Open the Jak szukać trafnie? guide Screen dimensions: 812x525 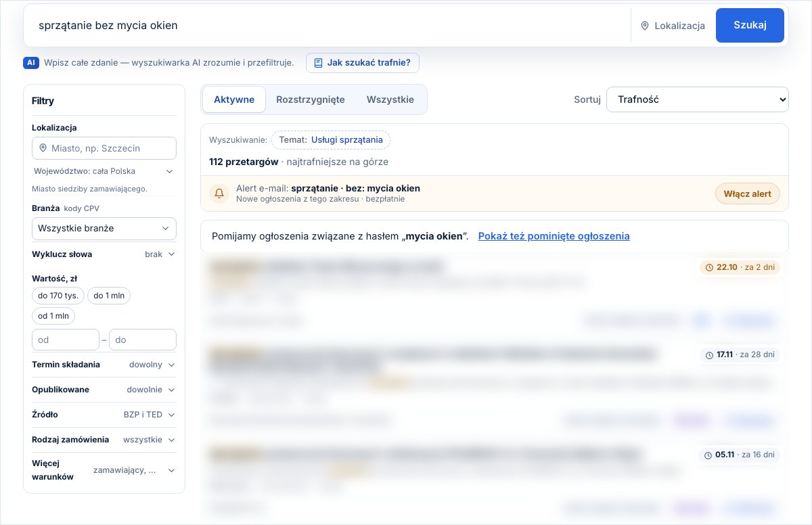point(363,63)
